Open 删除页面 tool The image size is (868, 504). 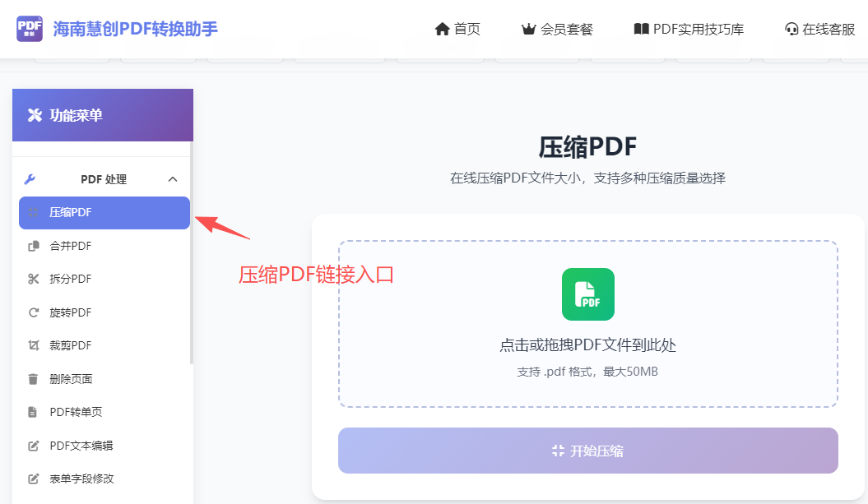[71, 379]
